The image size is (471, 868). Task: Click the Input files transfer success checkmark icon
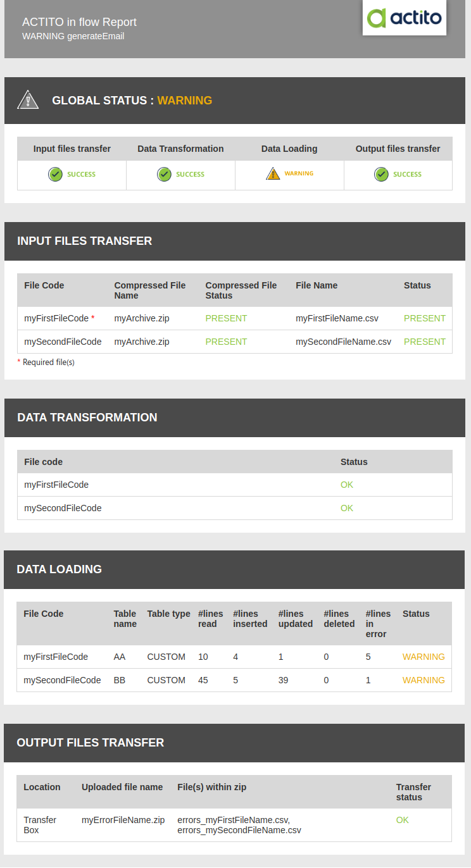(55, 174)
